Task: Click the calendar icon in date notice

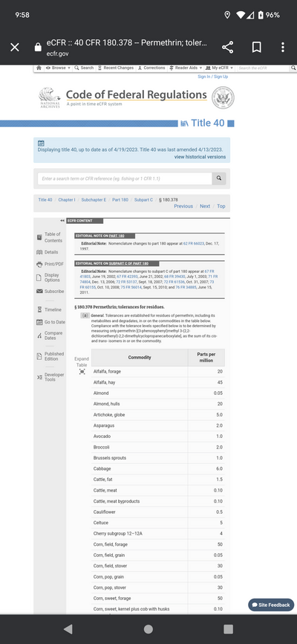Action: pos(41,144)
